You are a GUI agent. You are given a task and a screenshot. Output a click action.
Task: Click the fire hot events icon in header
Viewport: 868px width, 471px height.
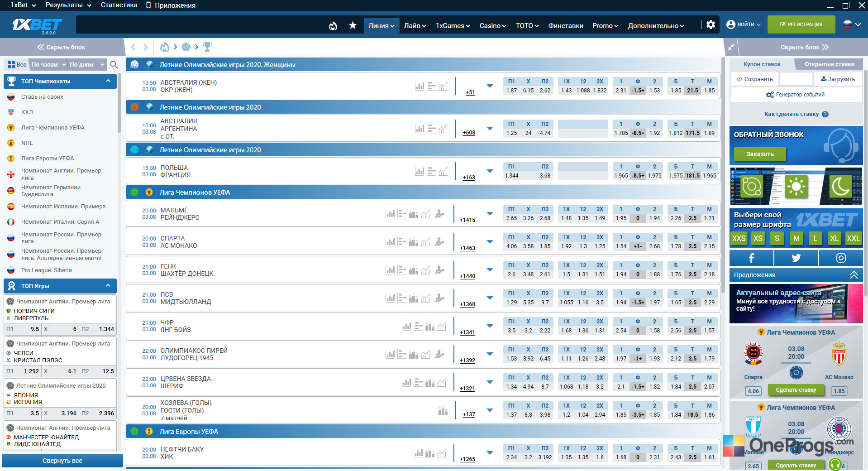333,26
